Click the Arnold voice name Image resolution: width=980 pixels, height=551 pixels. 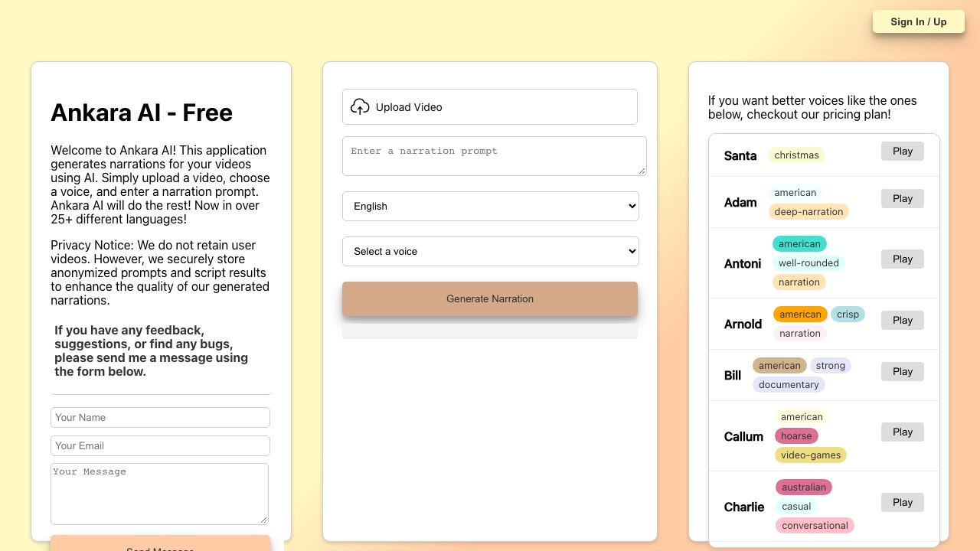click(x=743, y=324)
